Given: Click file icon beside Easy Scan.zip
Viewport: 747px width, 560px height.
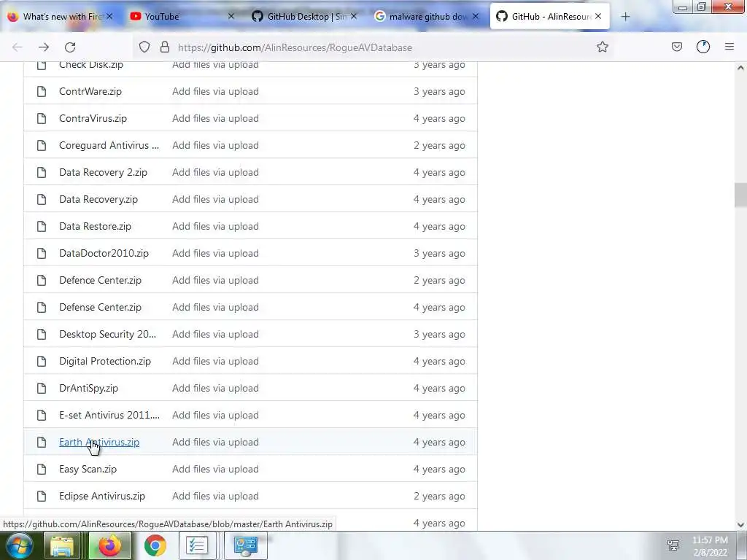Looking at the screenshot, I should pos(42,470).
